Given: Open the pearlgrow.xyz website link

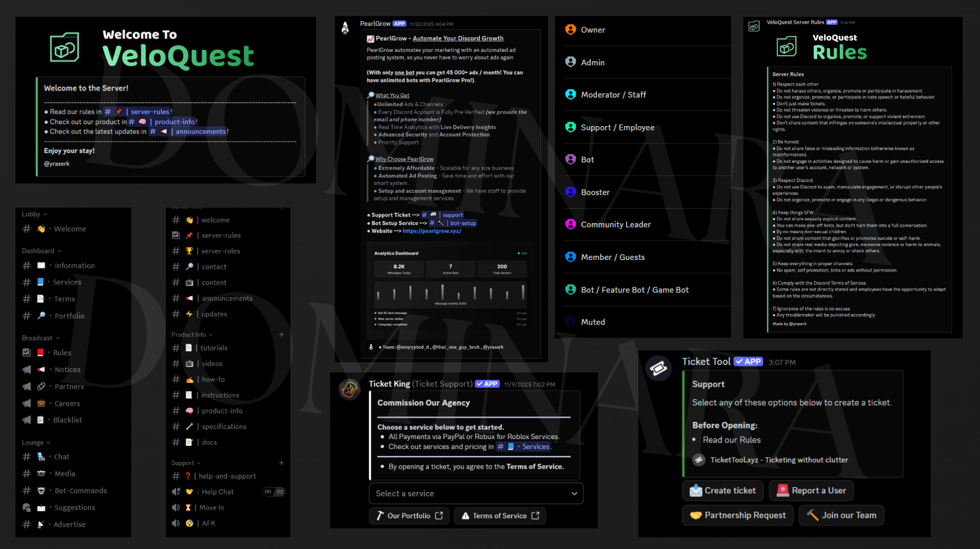Looking at the screenshot, I should (x=432, y=231).
